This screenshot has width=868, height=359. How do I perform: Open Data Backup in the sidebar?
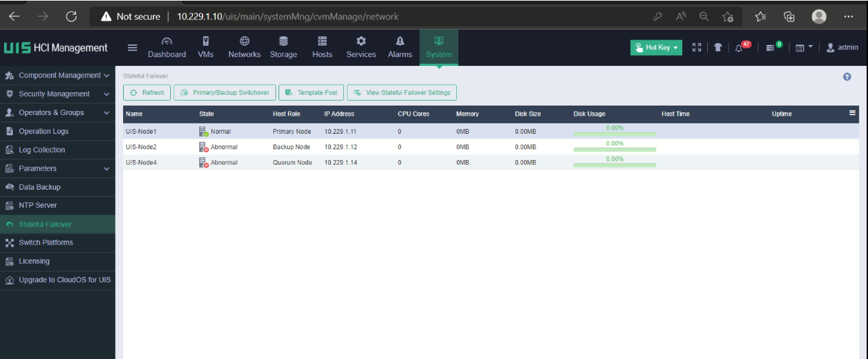tap(57, 187)
